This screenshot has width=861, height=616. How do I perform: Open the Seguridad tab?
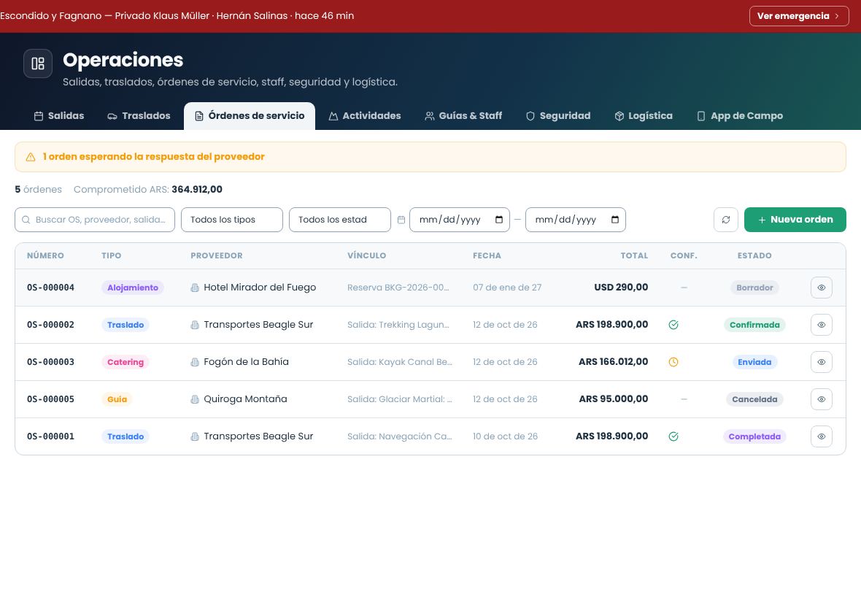tap(558, 116)
